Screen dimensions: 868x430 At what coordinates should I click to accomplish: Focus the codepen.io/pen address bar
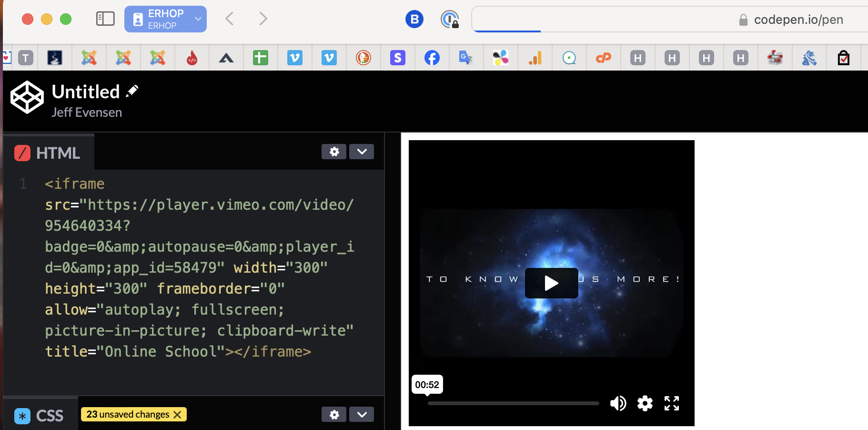(x=670, y=20)
